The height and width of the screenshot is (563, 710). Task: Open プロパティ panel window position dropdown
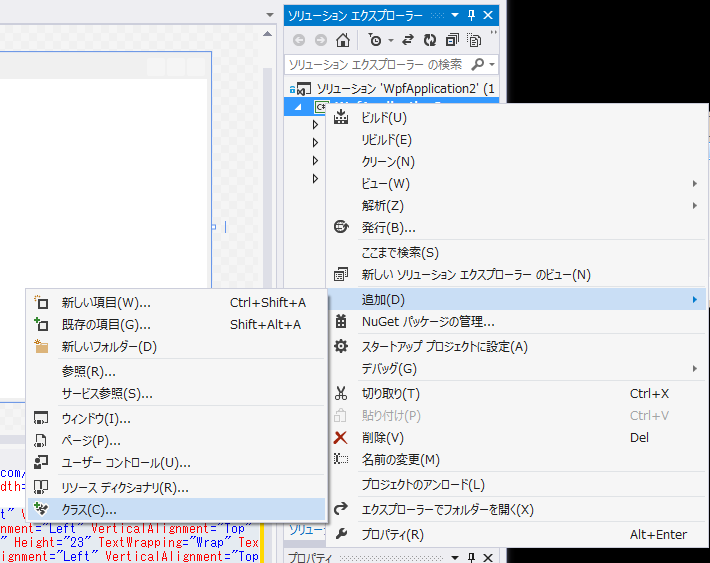455,558
